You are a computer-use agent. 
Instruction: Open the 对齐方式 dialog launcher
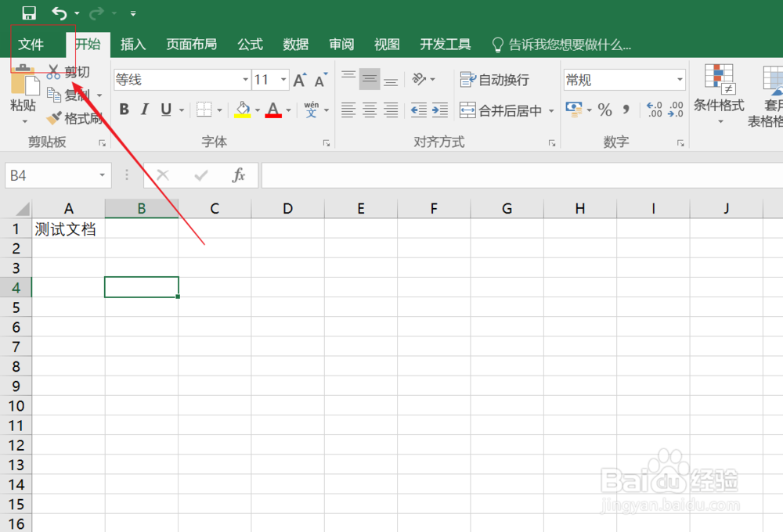(552, 143)
